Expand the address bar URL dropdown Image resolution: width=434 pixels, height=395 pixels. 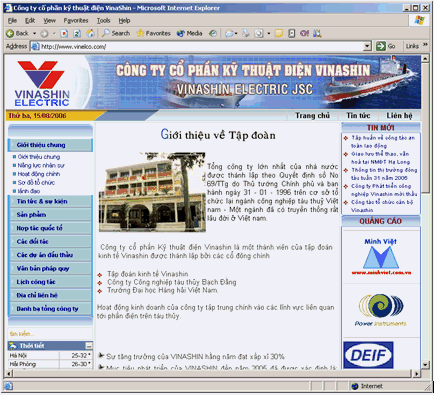(x=367, y=46)
